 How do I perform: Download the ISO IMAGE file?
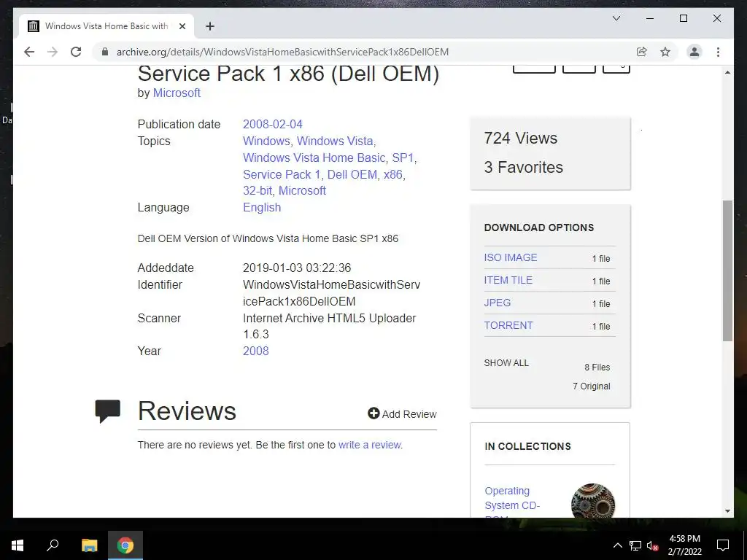point(510,257)
